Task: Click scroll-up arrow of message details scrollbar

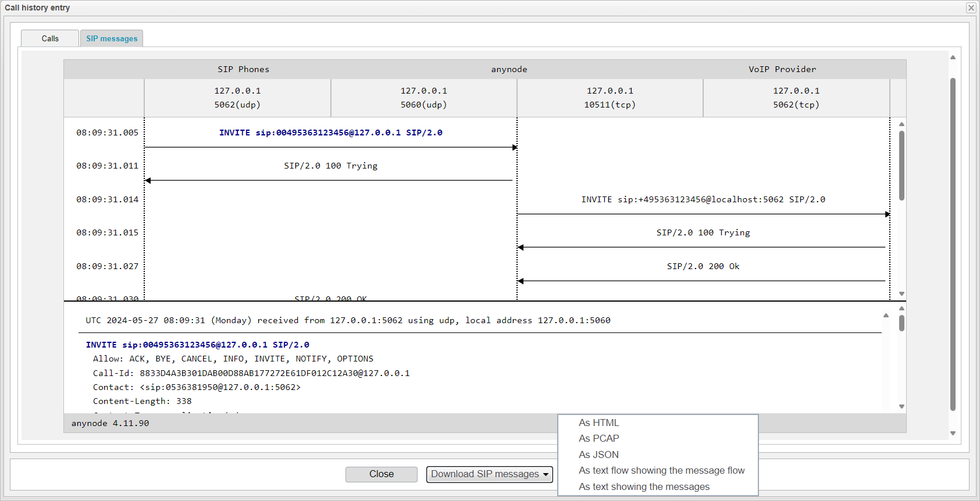Action: pos(901,309)
